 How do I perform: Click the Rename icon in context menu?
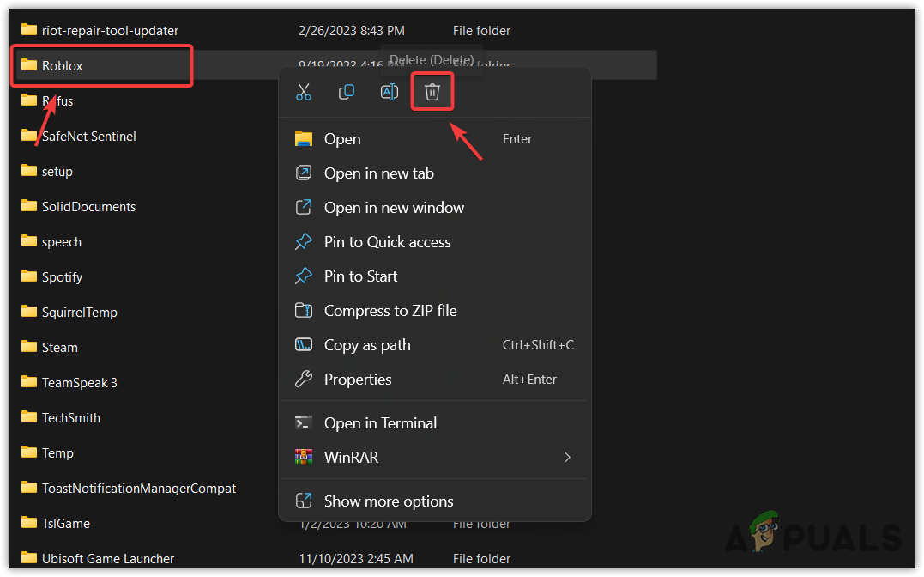coord(390,92)
